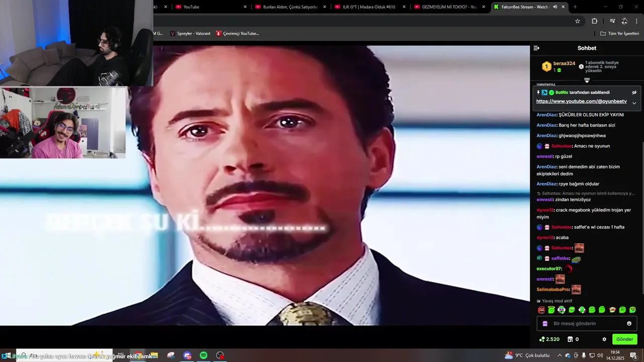644x362 pixels.
Task: Click Saltuntas username on 'Amacı ne oyunun'
Action: pyautogui.click(x=561, y=146)
